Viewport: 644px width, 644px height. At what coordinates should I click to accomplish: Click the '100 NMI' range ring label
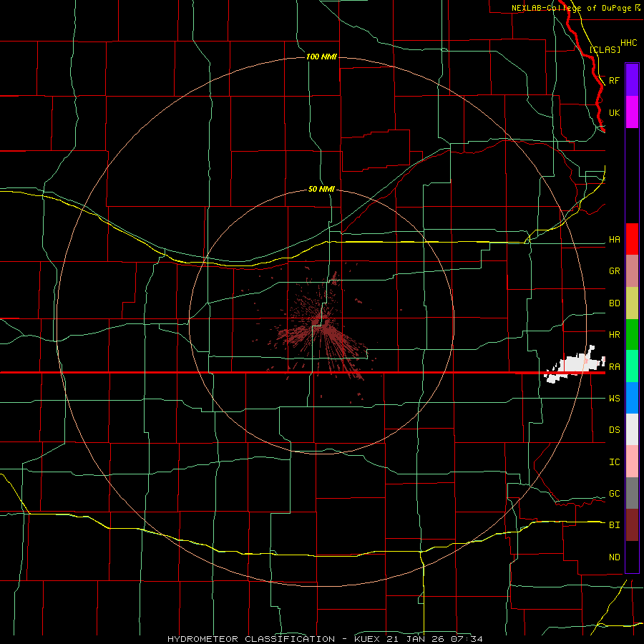click(x=321, y=57)
